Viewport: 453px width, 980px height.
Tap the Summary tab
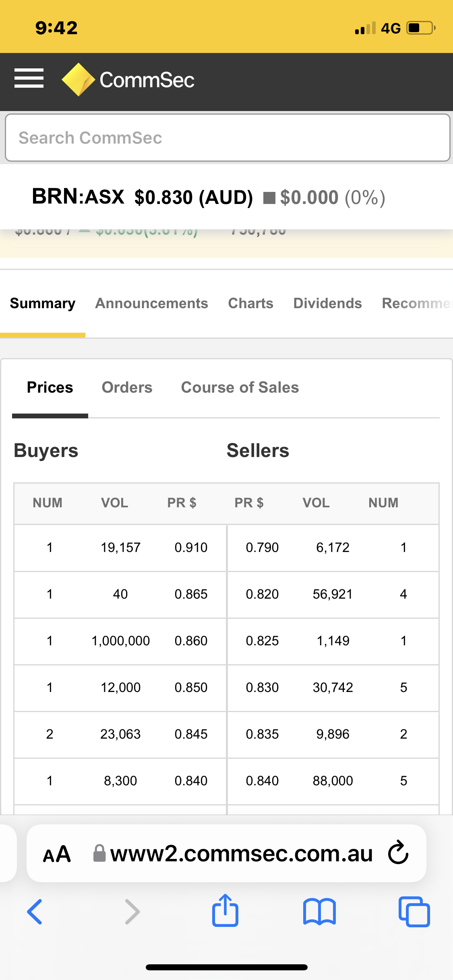point(43,303)
